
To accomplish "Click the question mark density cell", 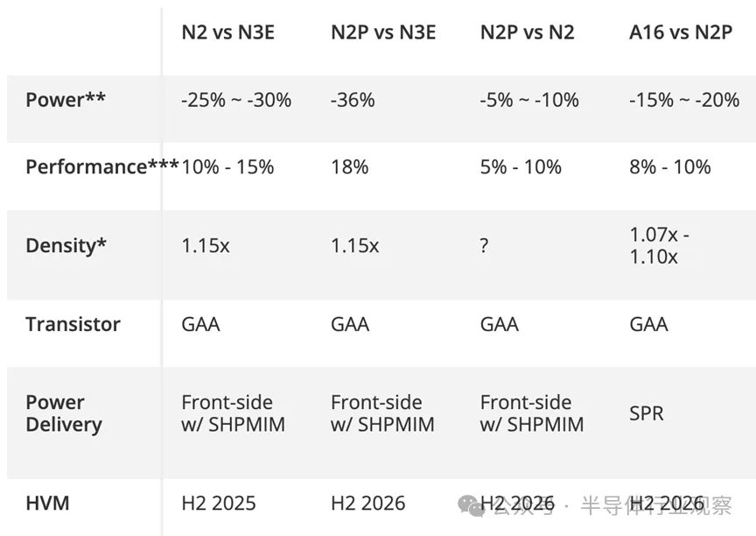I will pyautogui.click(x=484, y=245).
